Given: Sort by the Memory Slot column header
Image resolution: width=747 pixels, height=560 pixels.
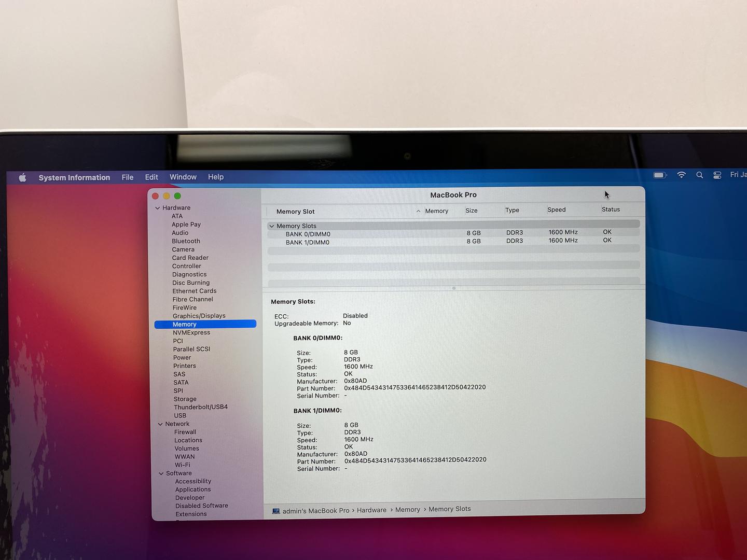Looking at the screenshot, I should point(296,212).
